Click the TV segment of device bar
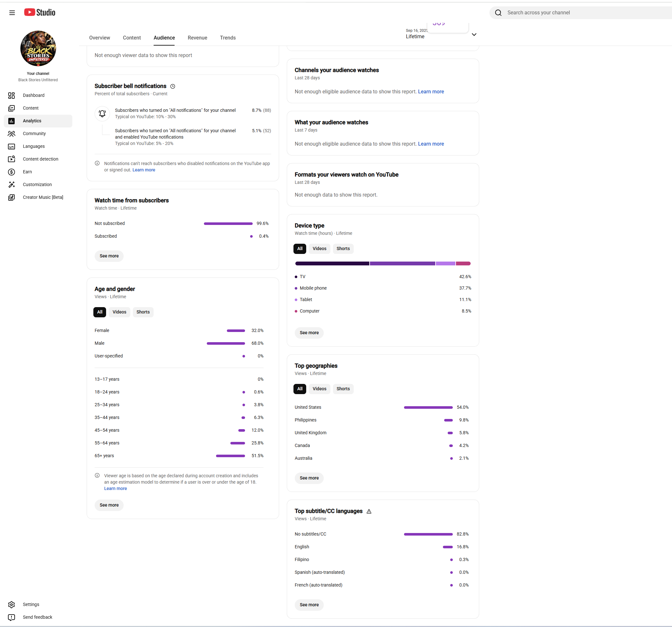Image resolution: width=672 pixels, height=627 pixels. pos(332,263)
